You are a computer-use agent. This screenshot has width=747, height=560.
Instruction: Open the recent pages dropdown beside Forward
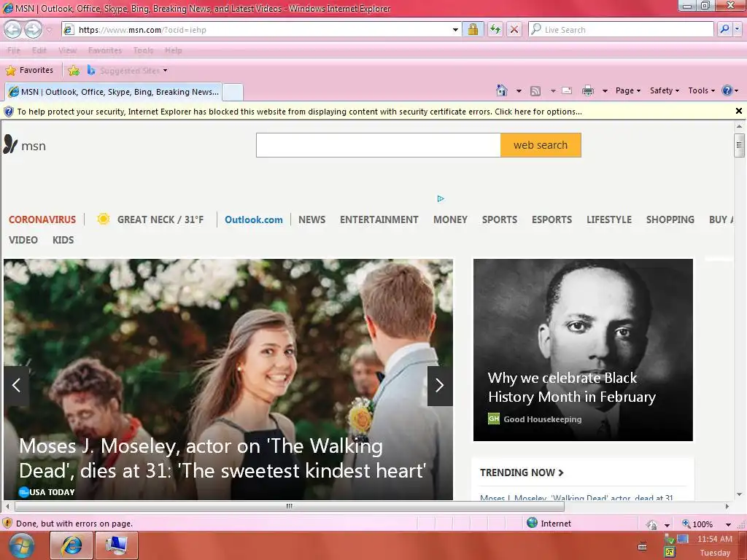[49, 29]
